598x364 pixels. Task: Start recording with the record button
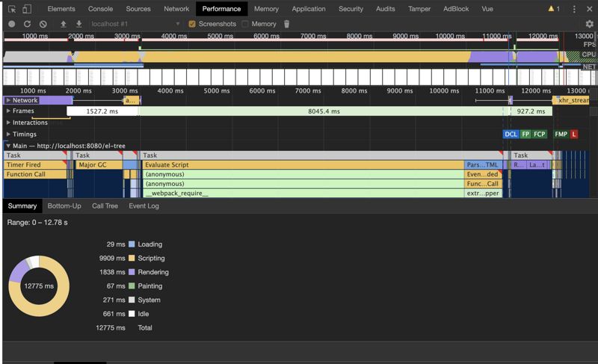(x=11, y=24)
